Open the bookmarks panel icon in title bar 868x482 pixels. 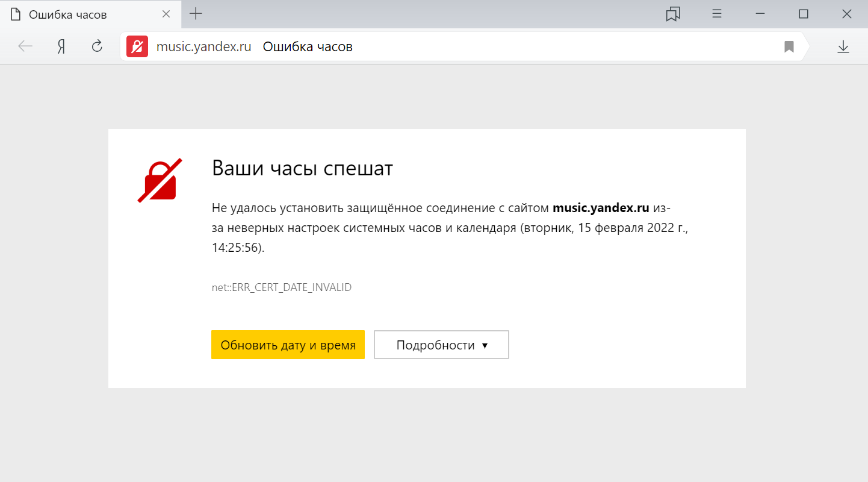coord(673,14)
